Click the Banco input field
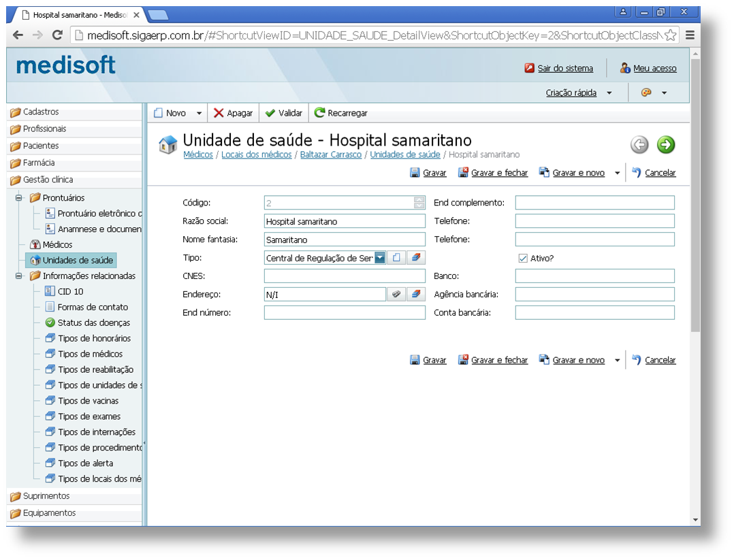Screen dimensions: 734x560 595,276
